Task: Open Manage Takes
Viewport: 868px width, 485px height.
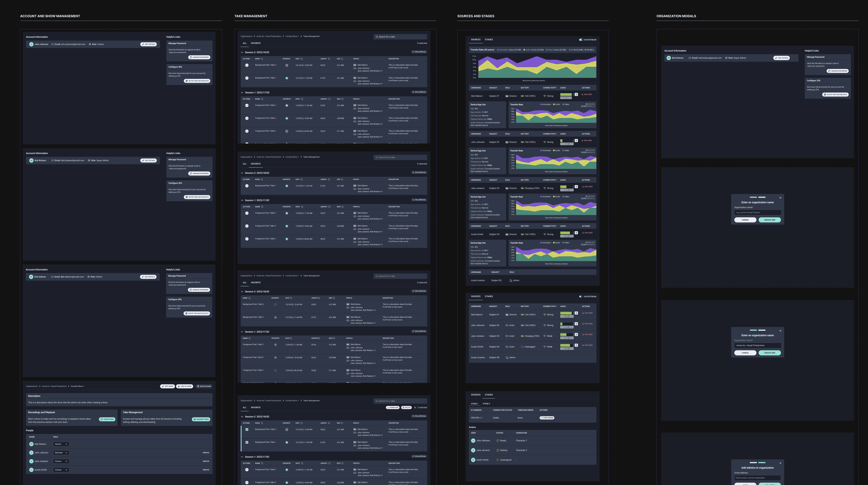Action: point(201,419)
